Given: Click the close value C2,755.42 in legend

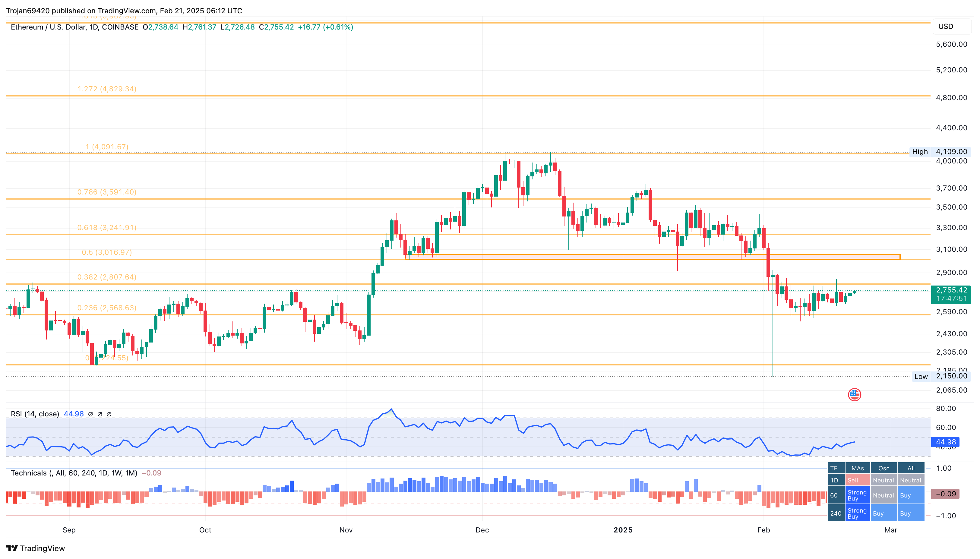Looking at the screenshot, I should (x=277, y=27).
